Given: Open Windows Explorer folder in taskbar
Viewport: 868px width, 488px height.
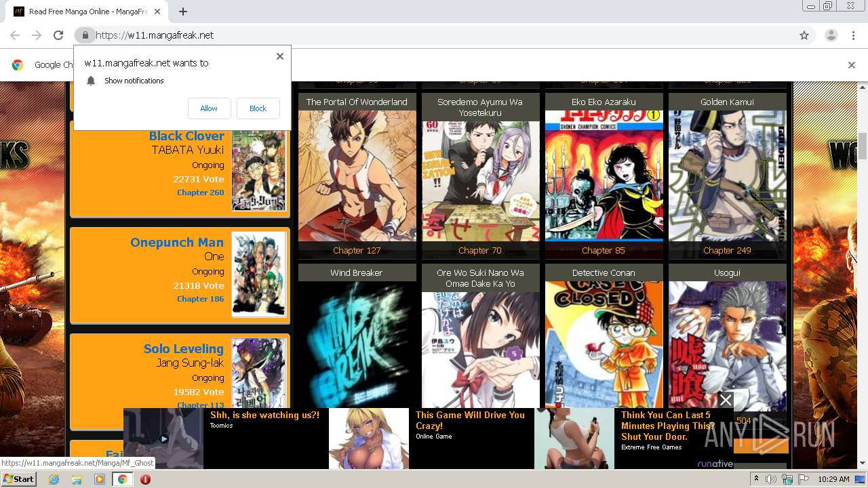Looking at the screenshot, I should click(77, 479).
